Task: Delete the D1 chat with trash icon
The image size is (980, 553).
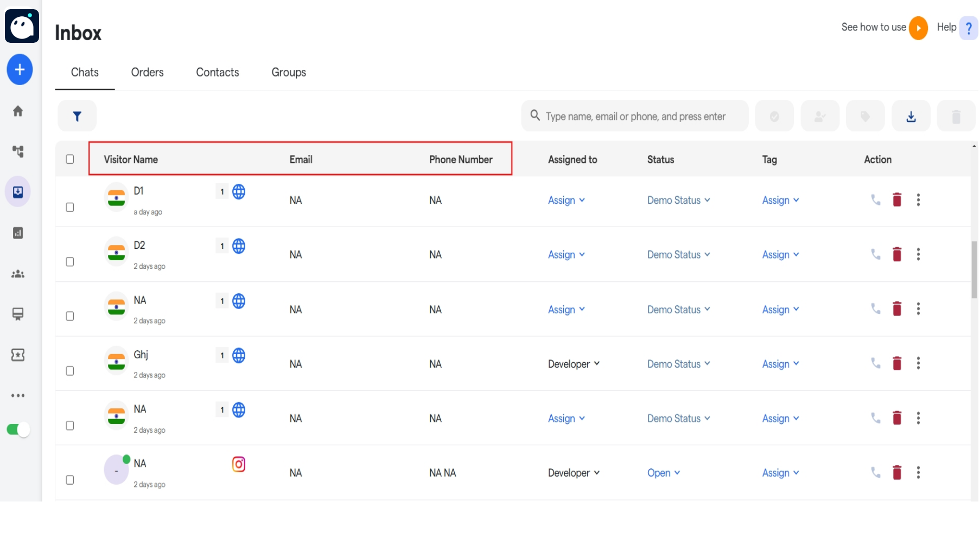Action: tap(896, 200)
